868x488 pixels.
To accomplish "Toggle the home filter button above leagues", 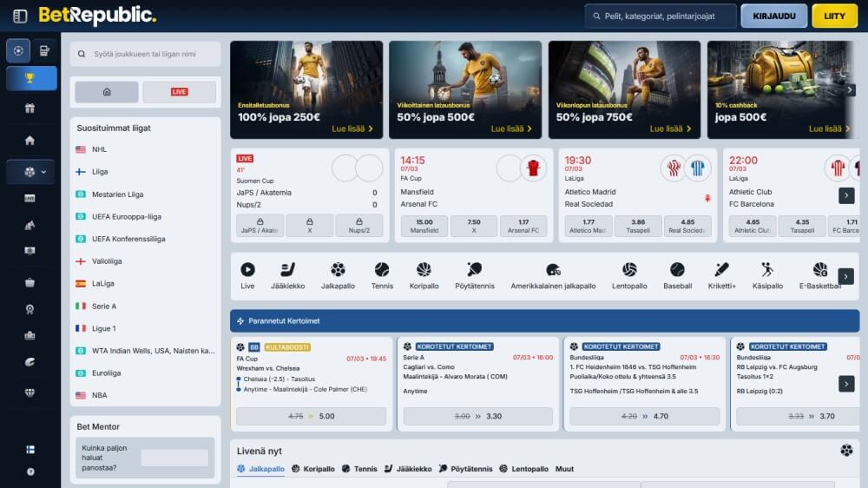I will (107, 92).
